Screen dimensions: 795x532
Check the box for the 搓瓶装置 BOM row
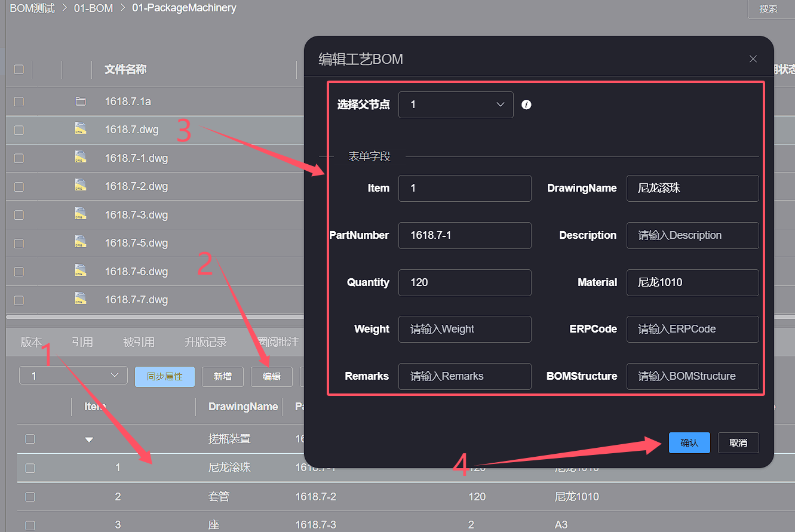30,439
